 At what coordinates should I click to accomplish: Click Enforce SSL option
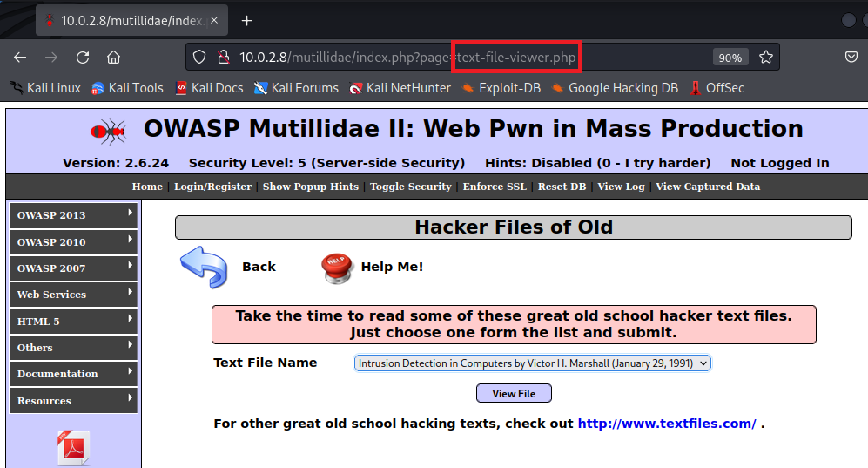click(x=495, y=187)
